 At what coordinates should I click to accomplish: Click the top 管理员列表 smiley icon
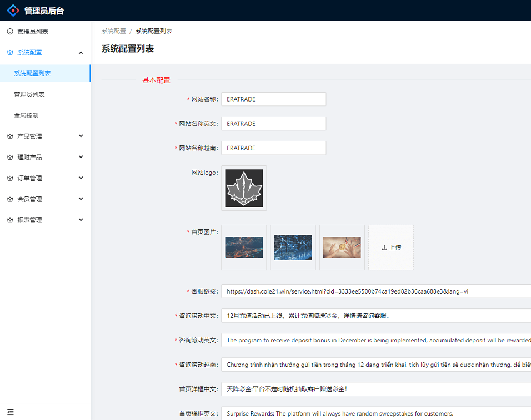click(10, 32)
